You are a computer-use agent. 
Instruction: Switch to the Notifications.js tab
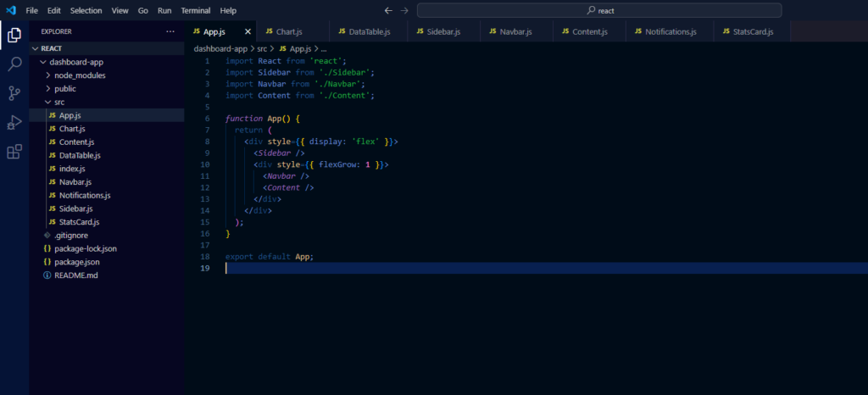tap(670, 31)
